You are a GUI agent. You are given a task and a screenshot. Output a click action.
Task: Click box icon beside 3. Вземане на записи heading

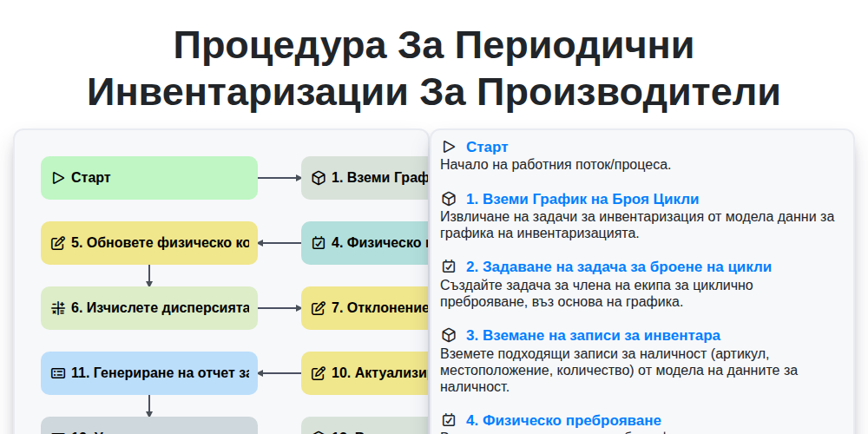click(449, 335)
